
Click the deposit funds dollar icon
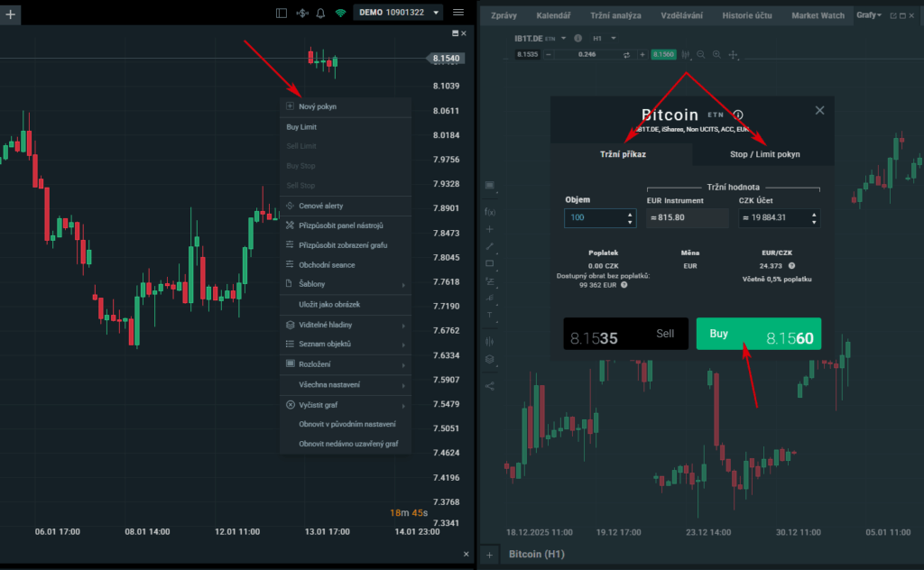(x=301, y=13)
